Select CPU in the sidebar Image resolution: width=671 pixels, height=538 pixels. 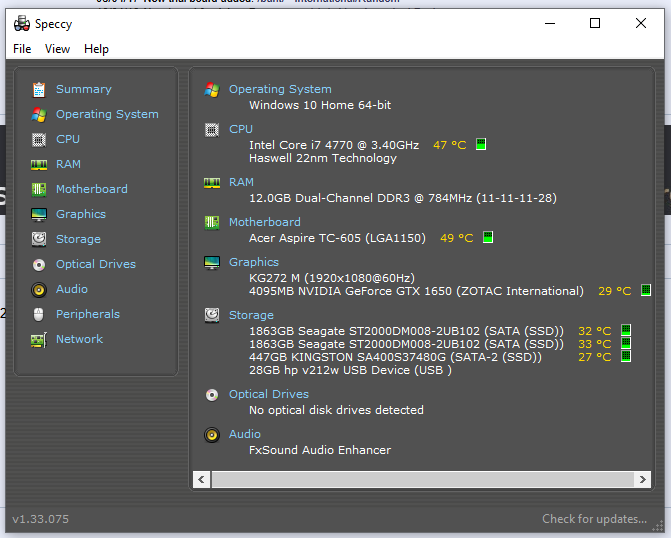pyautogui.click(x=68, y=139)
